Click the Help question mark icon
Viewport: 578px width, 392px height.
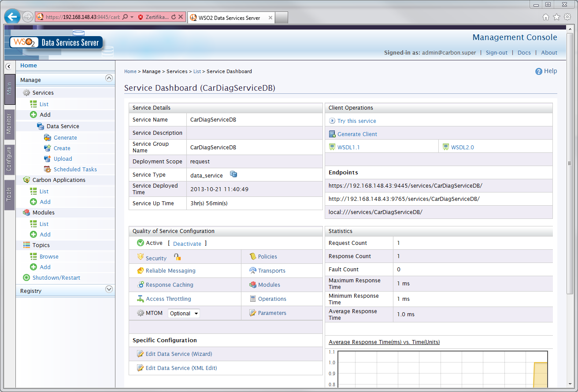coord(538,71)
